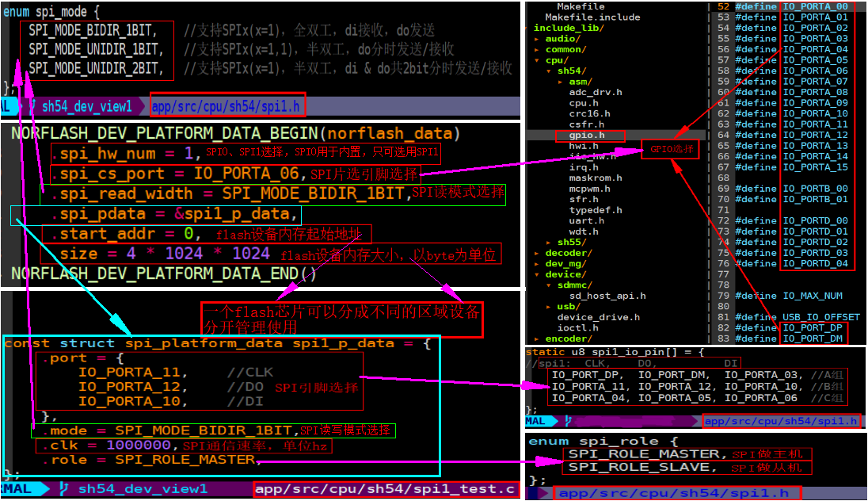
Task: Click the branch icon in the status bar below spi1_io_pin array
Action: [x=568, y=421]
